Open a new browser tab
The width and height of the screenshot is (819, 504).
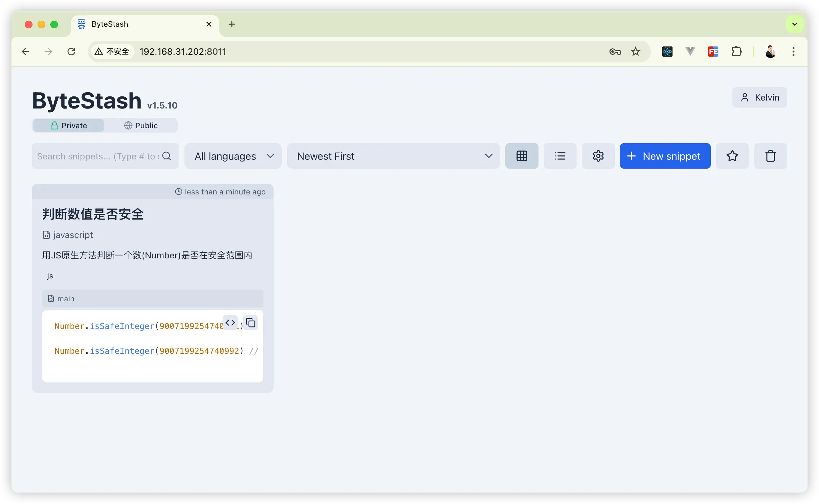[x=232, y=24]
